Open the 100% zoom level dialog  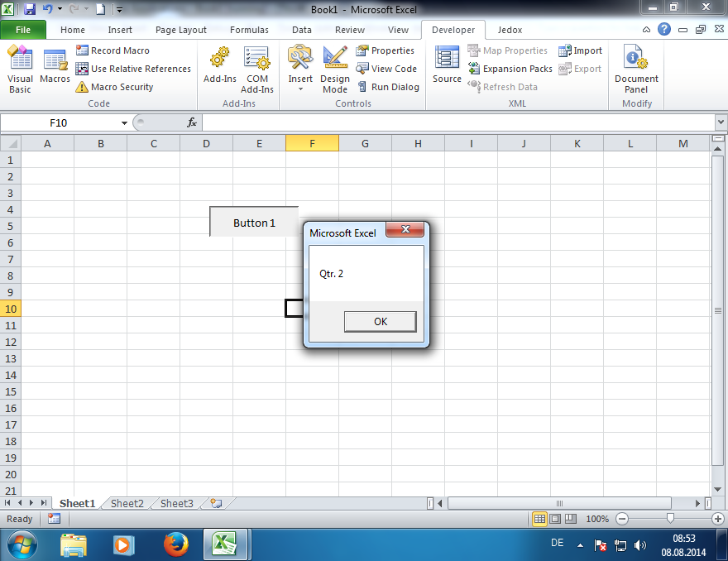tap(597, 519)
